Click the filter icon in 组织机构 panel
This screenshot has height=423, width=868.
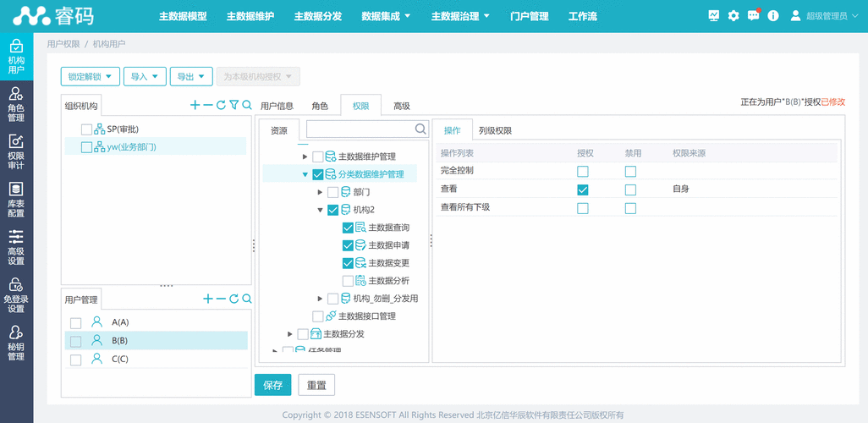[x=234, y=106]
